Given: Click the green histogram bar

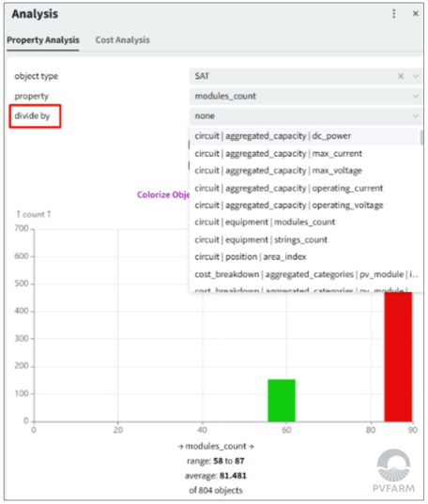Looking at the screenshot, I should click(x=282, y=401).
